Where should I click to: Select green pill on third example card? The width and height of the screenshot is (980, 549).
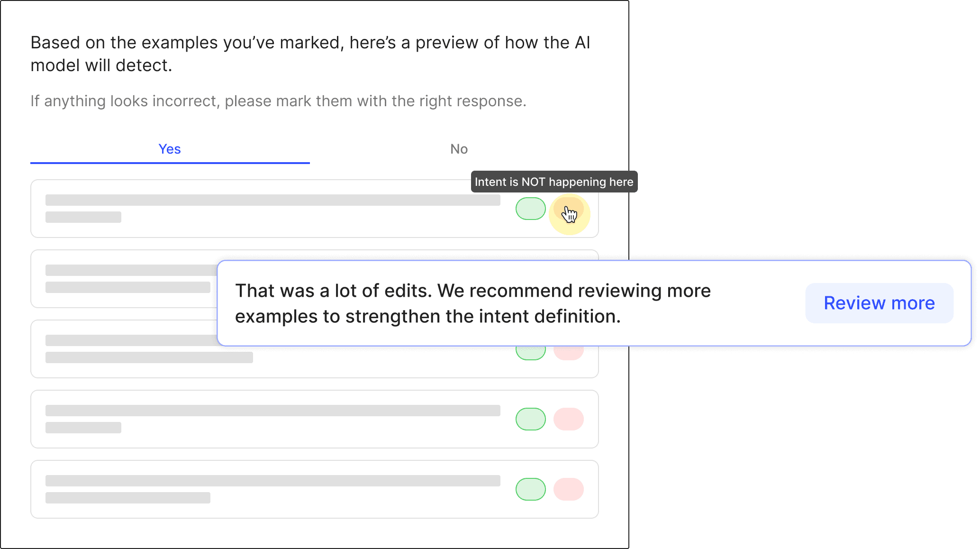pyautogui.click(x=531, y=353)
